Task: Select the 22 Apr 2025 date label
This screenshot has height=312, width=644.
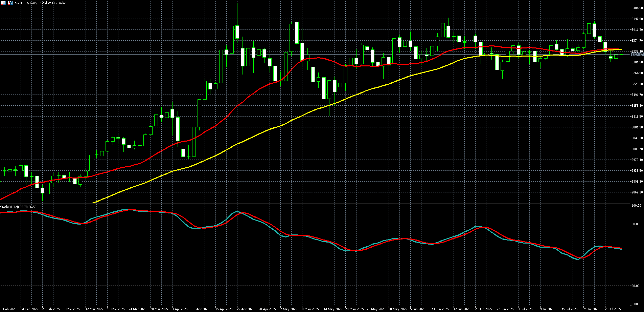Action: (x=246, y=309)
